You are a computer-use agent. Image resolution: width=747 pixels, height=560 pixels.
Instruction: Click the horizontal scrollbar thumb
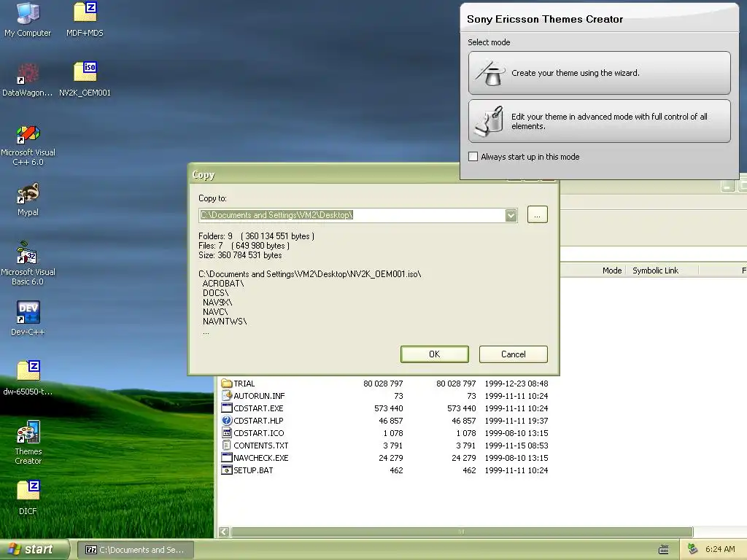(461, 532)
